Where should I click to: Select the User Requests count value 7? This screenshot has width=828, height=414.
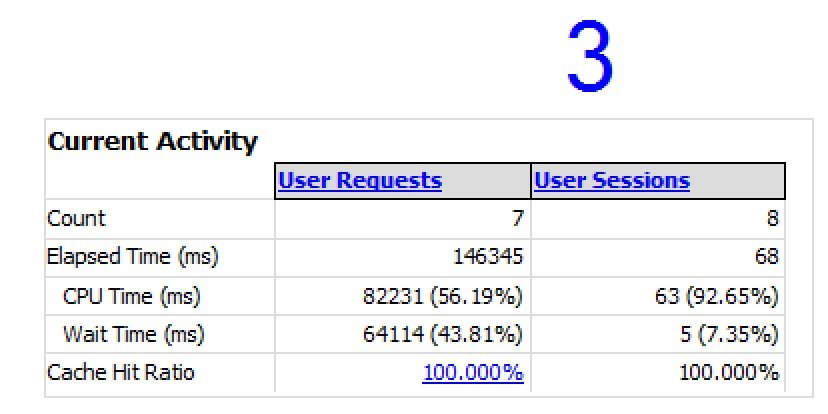tap(518, 218)
